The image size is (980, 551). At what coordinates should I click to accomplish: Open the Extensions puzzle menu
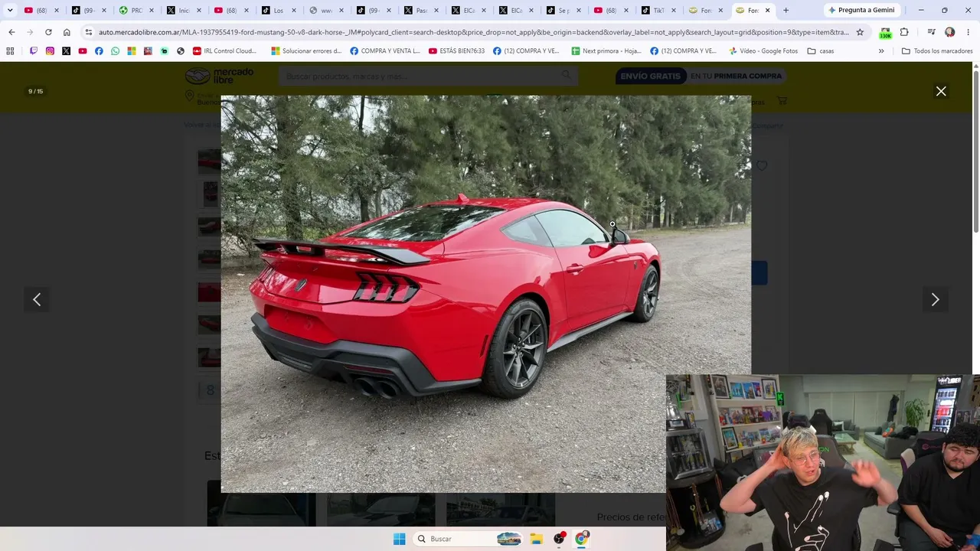(904, 32)
